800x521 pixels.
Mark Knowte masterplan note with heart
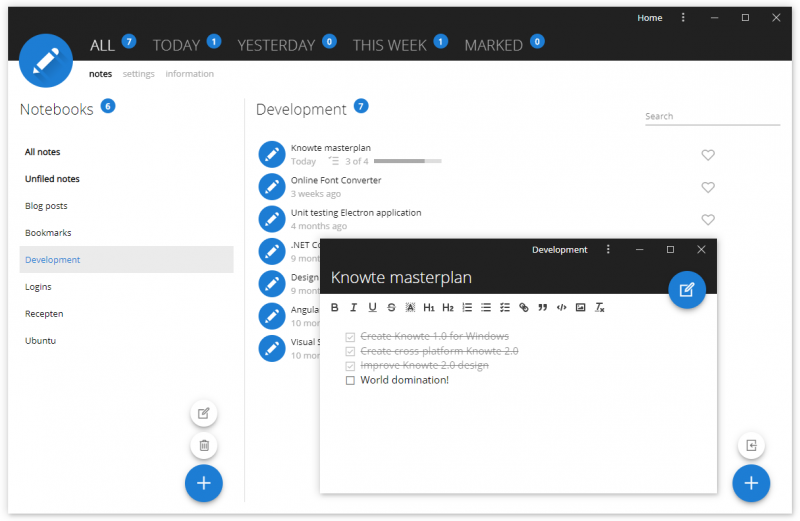click(708, 155)
